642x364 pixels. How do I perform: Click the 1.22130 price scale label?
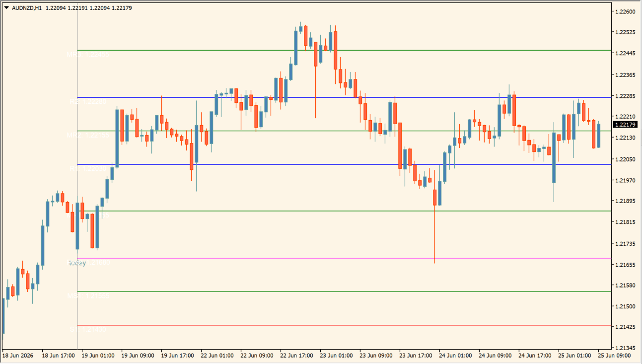625,138
